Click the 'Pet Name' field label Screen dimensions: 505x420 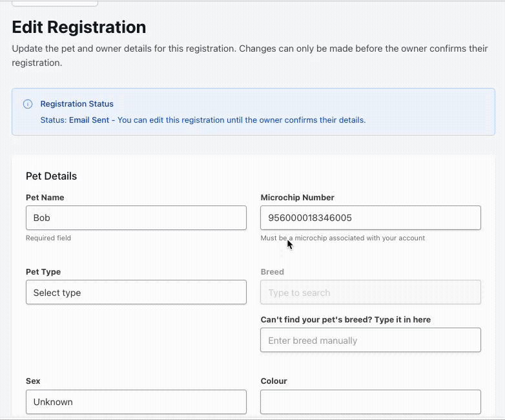[45, 198]
